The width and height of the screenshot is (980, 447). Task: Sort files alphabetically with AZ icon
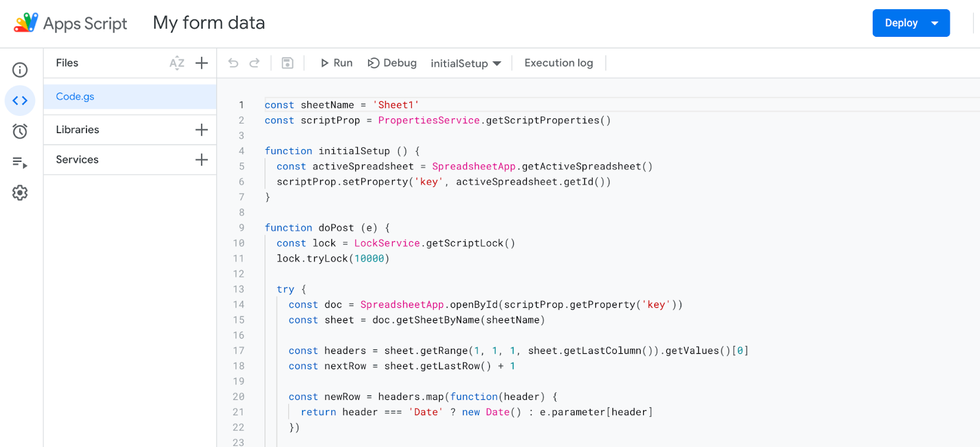177,63
